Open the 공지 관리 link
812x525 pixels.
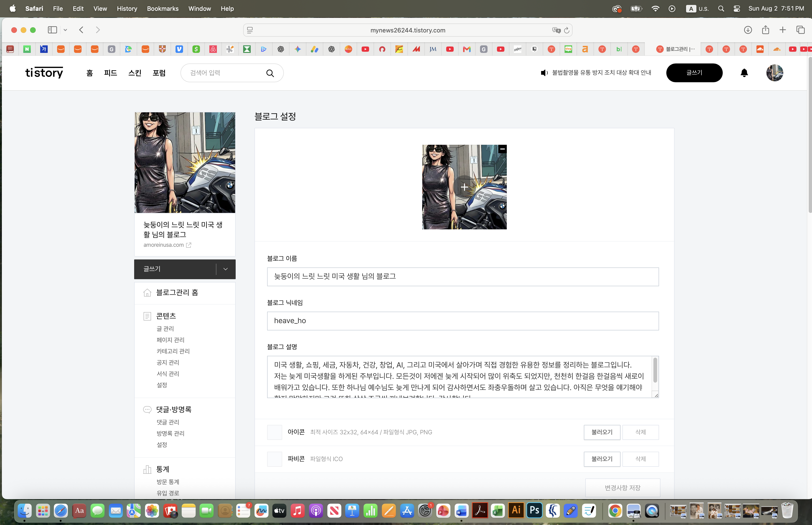tap(168, 362)
